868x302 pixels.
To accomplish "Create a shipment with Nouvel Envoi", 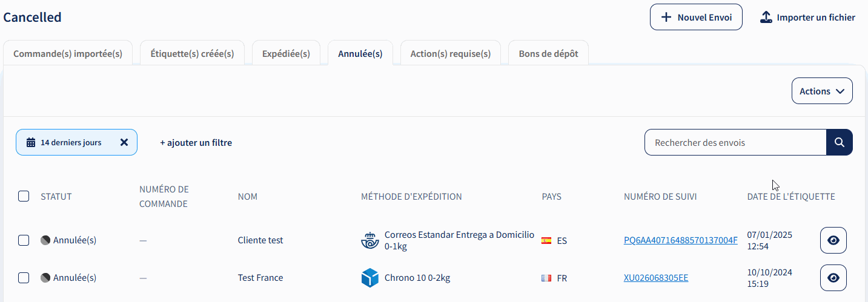I will click(696, 17).
